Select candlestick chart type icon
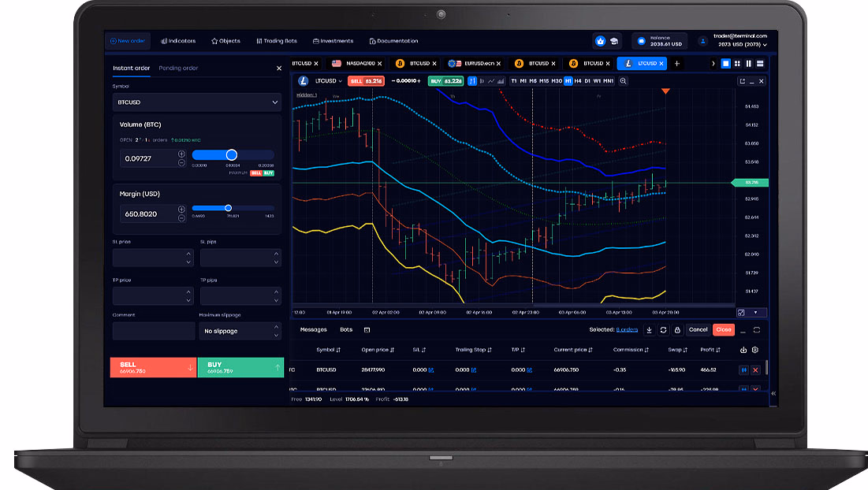 coord(482,80)
